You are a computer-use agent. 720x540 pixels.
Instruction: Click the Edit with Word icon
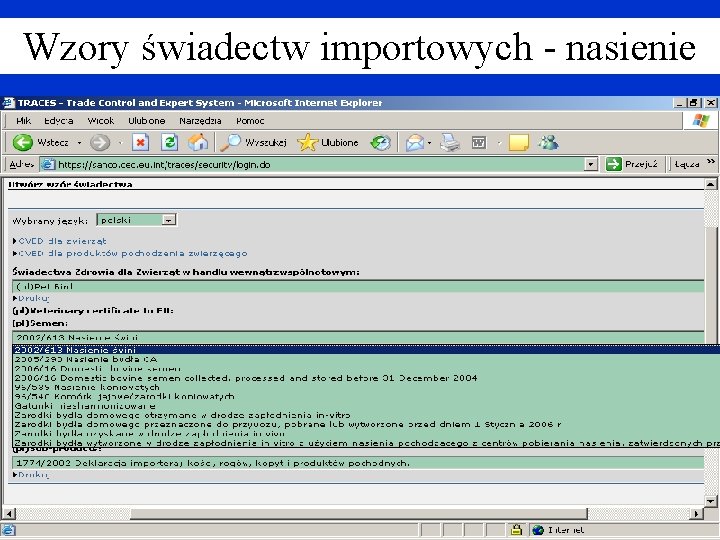point(478,143)
